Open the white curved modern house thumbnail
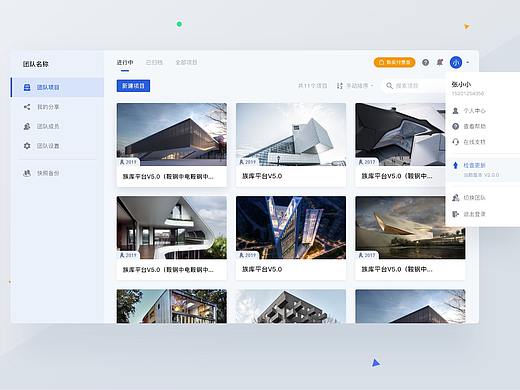Viewport: 520px width, 390px height. tap(172, 228)
